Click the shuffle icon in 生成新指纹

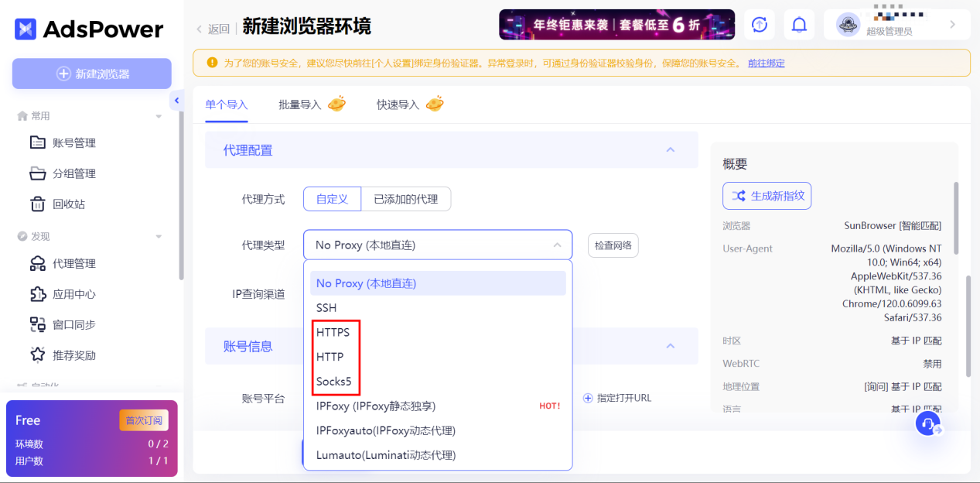pos(739,196)
